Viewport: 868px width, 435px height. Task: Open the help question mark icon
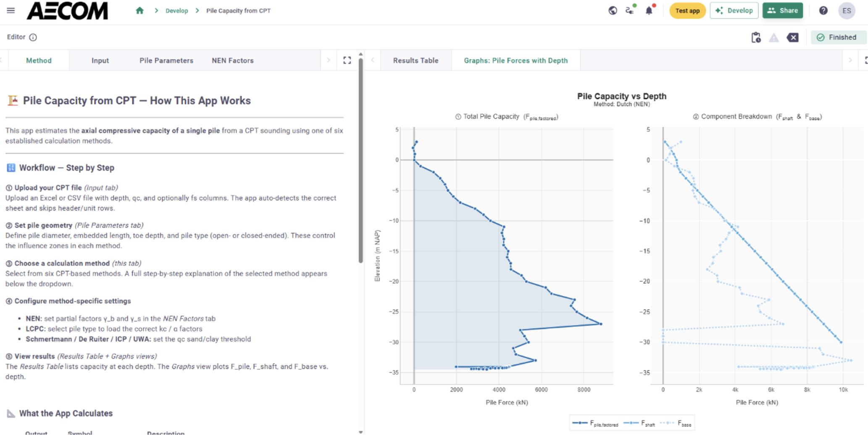pyautogui.click(x=823, y=11)
